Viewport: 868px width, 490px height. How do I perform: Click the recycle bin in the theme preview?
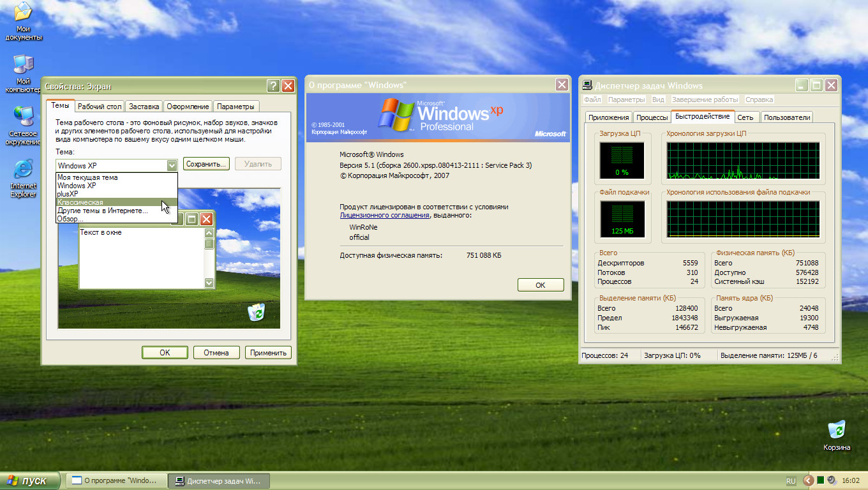tap(256, 312)
